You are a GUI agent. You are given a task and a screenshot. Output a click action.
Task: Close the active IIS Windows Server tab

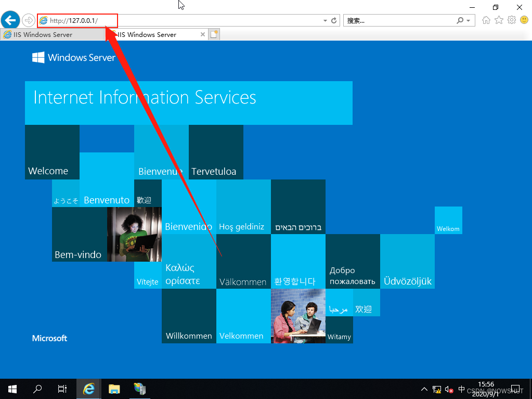[x=203, y=34]
